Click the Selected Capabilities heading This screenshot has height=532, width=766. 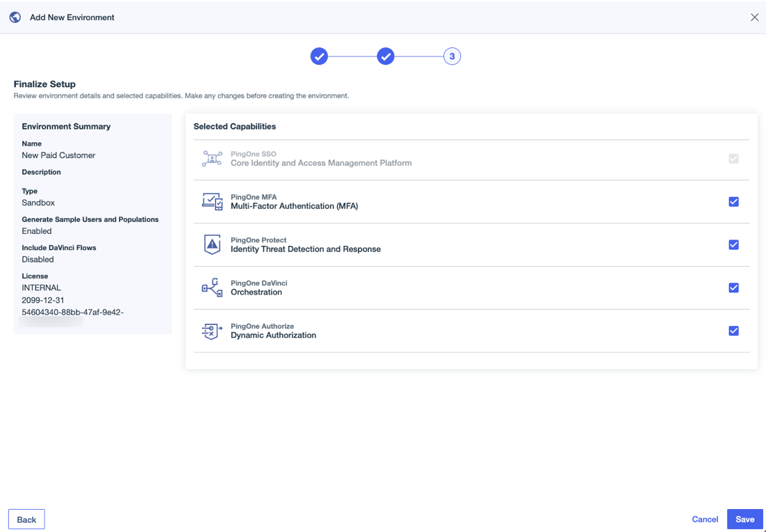click(x=235, y=127)
